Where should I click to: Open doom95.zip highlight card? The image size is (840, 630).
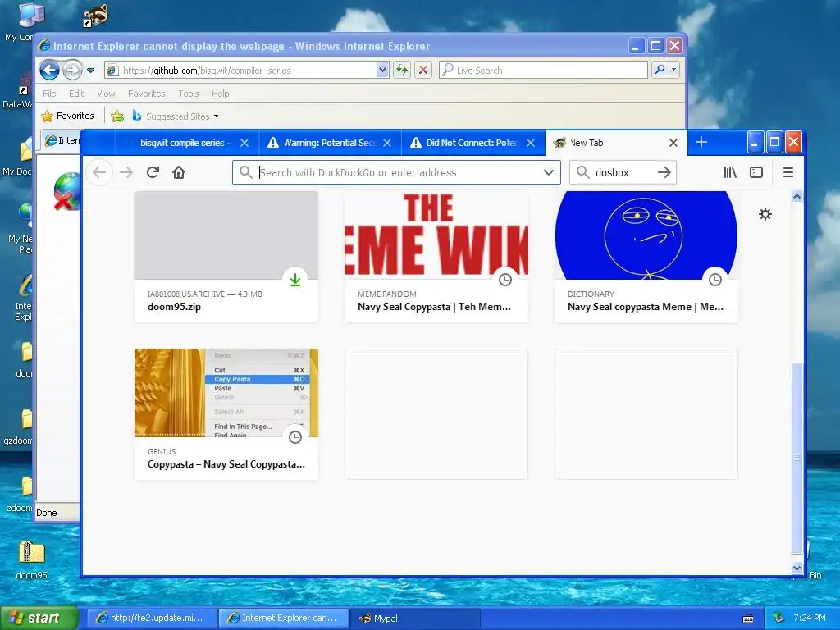(x=226, y=257)
